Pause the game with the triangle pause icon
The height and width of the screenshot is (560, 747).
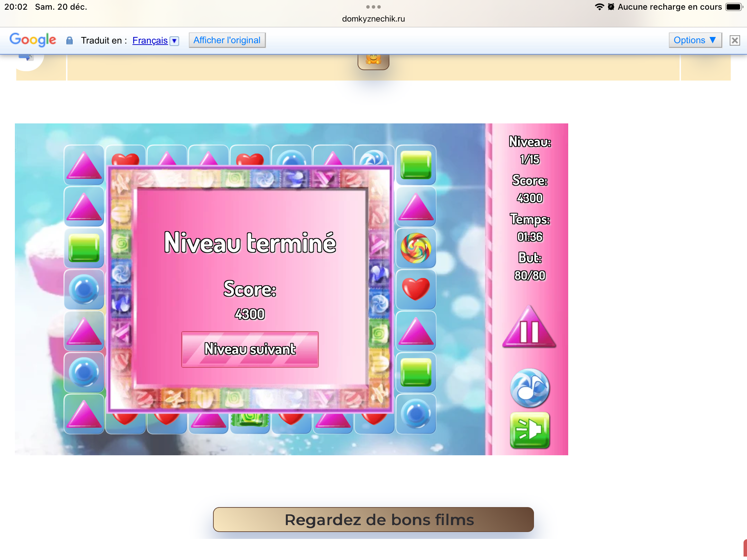pyautogui.click(x=529, y=329)
